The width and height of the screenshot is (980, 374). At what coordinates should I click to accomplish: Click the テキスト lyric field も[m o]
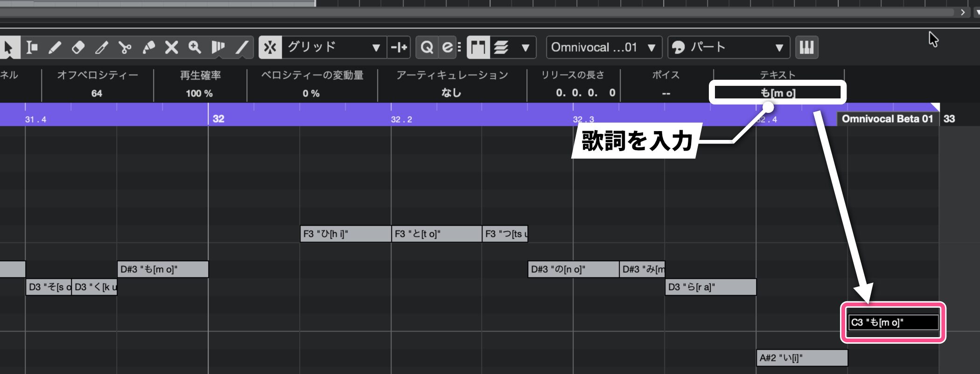777,93
